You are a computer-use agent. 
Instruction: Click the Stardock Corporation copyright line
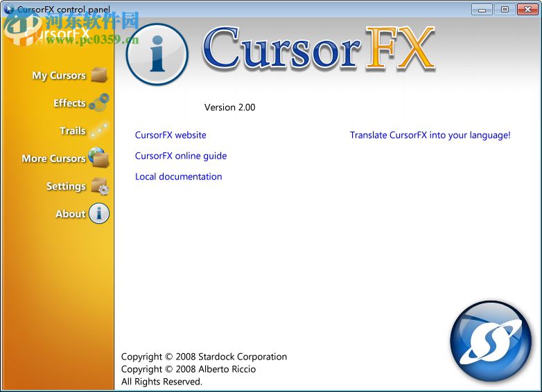pyautogui.click(x=204, y=357)
